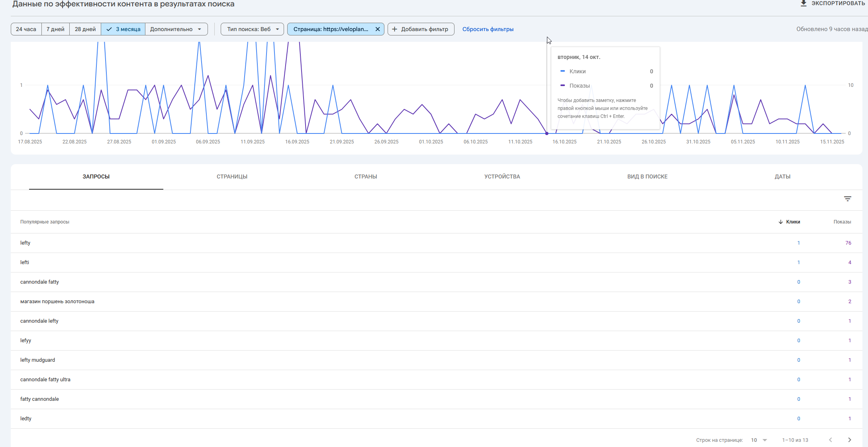The height and width of the screenshot is (447, 868).
Task: Go to next page of rows
Action: point(849,440)
